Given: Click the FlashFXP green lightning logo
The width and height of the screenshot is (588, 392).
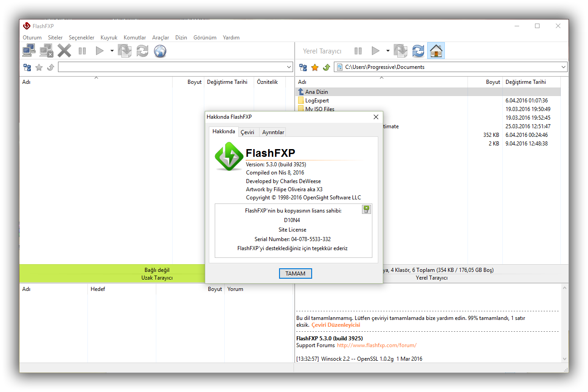Looking at the screenshot, I should [x=229, y=156].
